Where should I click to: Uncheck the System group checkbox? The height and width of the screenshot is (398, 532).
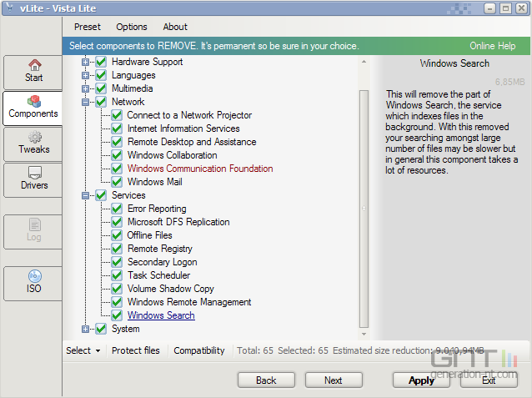(x=101, y=329)
